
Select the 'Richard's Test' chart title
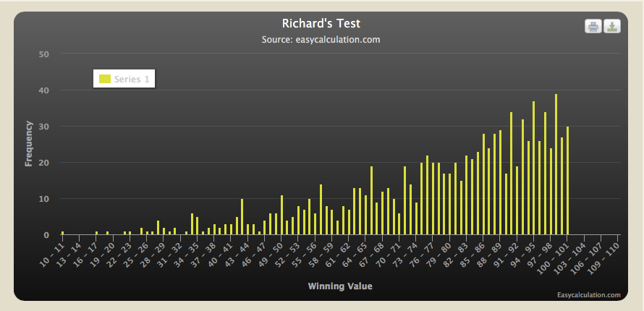321,24
